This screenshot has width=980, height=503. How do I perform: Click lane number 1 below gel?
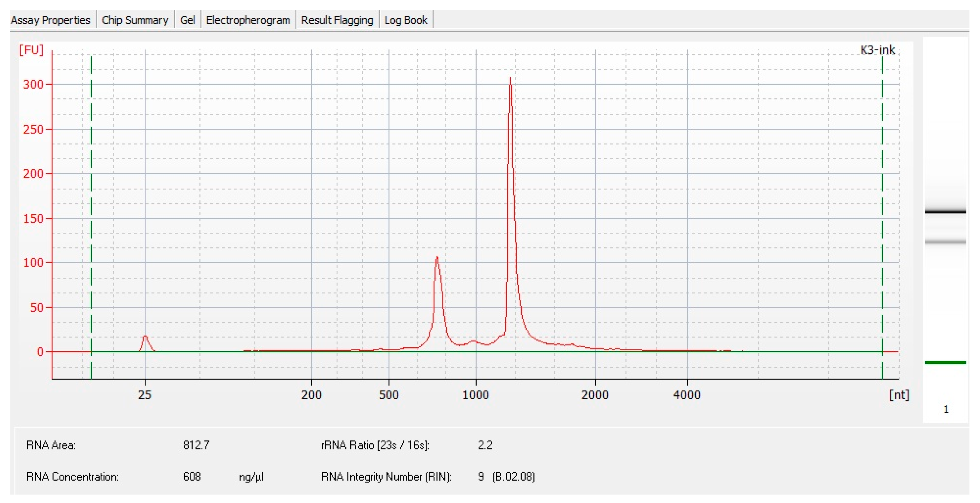[946, 409]
